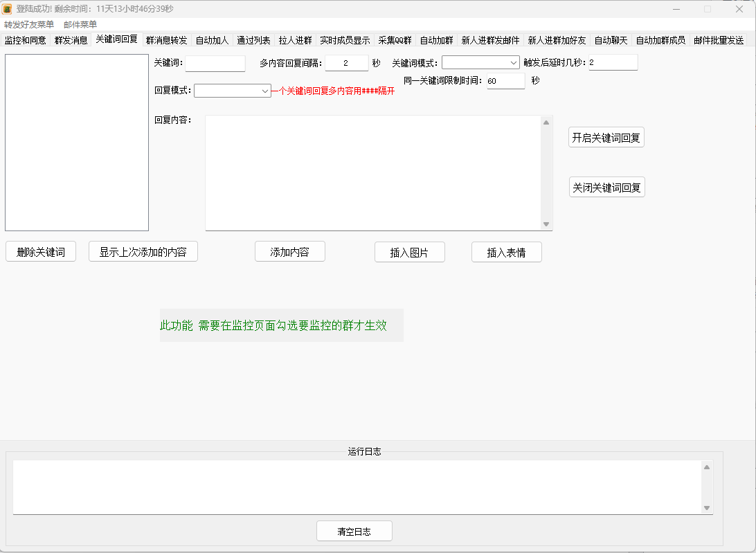Open the 邮件菜单 menu
This screenshot has width=756, height=553.
[80, 24]
